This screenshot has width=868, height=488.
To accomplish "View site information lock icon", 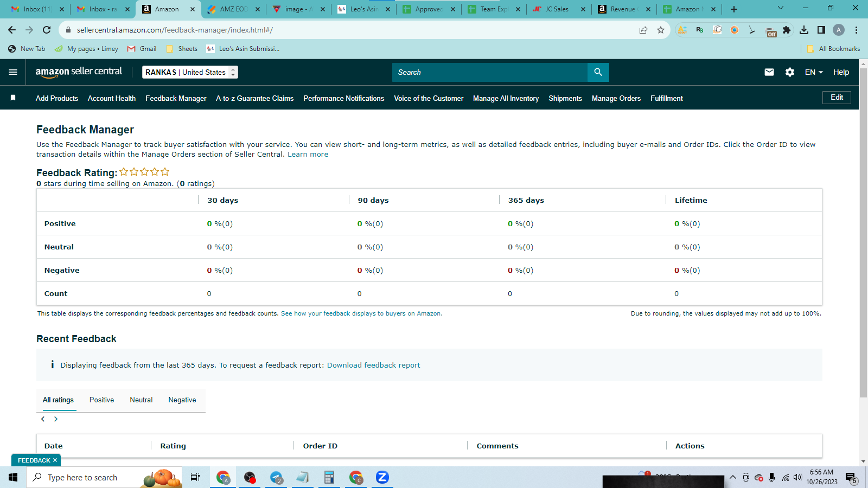I will click(x=68, y=30).
